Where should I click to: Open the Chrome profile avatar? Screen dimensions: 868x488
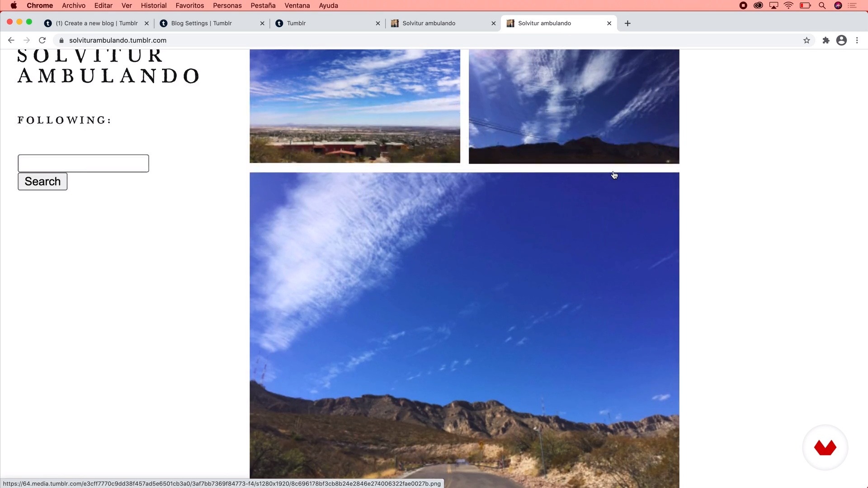841,40
